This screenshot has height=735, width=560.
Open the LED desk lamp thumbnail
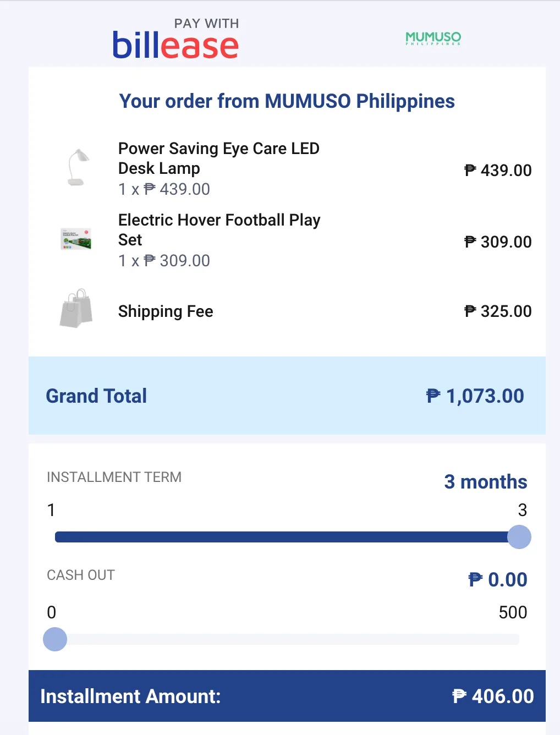coord(77,168)
